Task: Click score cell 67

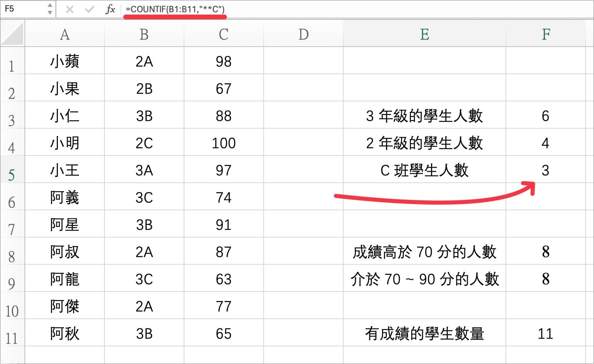Action: (224, 88)
